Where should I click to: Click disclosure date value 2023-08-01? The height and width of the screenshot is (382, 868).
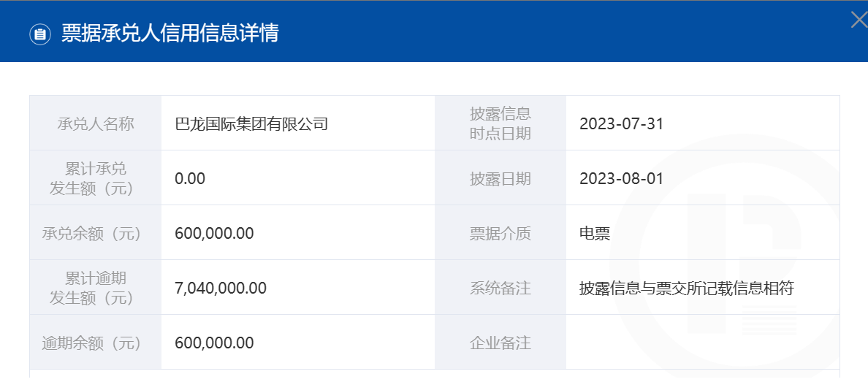(x=621, y=178)
